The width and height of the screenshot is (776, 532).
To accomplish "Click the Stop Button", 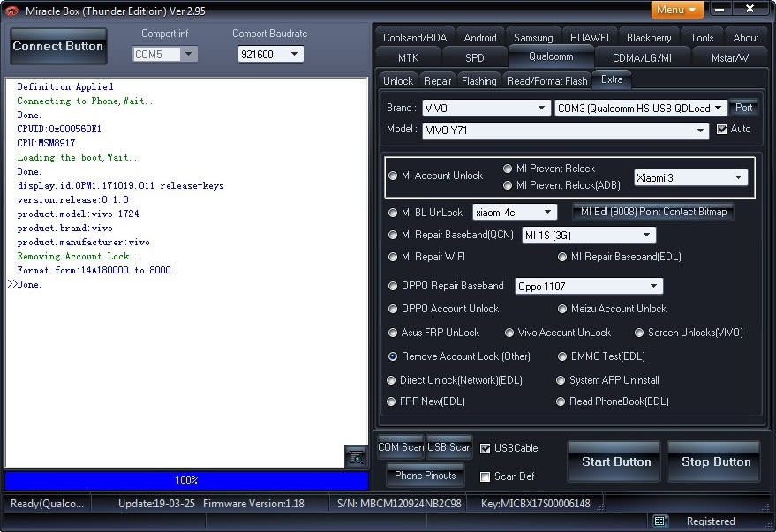I will (x=714, y=461).
